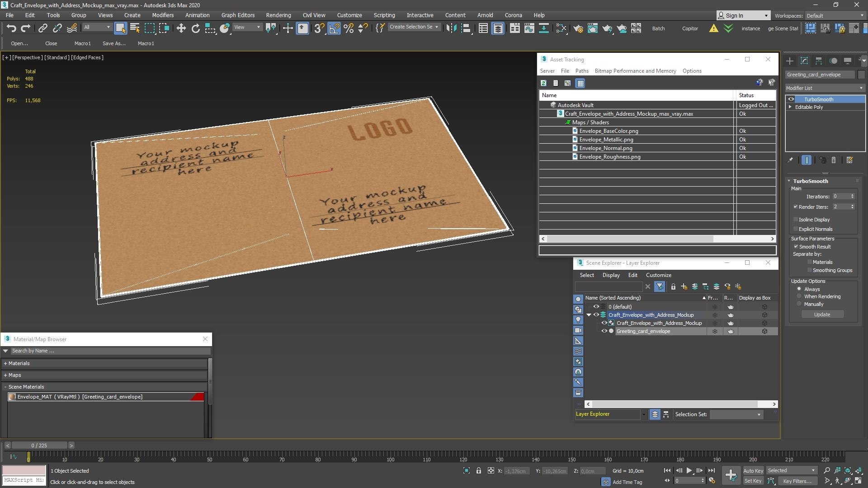The width and height of the screenshot is (868, 488).
Task: Expand the Editable Poly stack entry
Action: tap(790, 107)
